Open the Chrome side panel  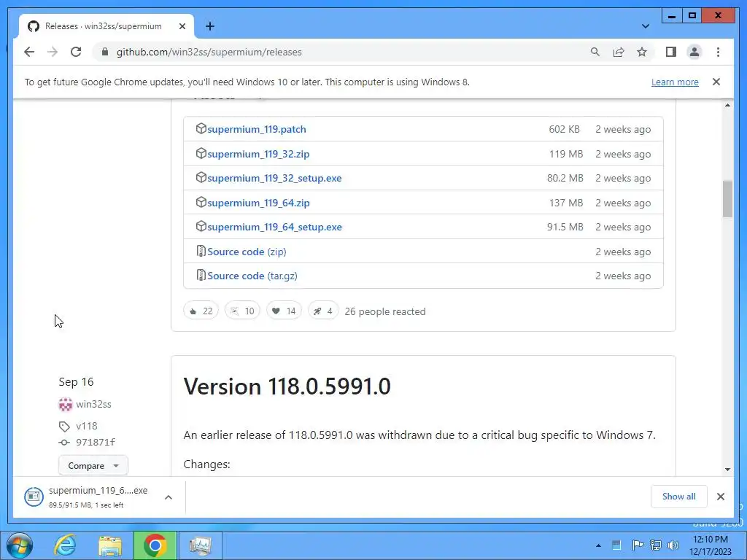click(x=671, y=52)
